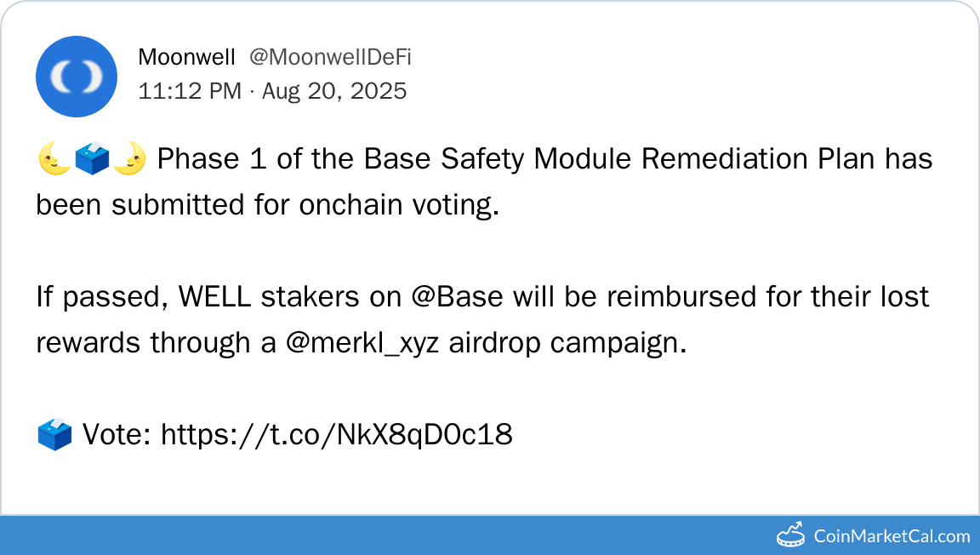The image size is (980, 555).
Task: Open the @MoonwellDeFi handle
Action: pos(330,57)
